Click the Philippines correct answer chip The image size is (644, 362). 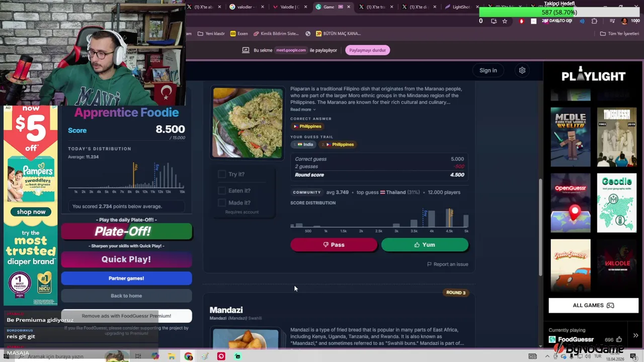[x=307, y=126]
